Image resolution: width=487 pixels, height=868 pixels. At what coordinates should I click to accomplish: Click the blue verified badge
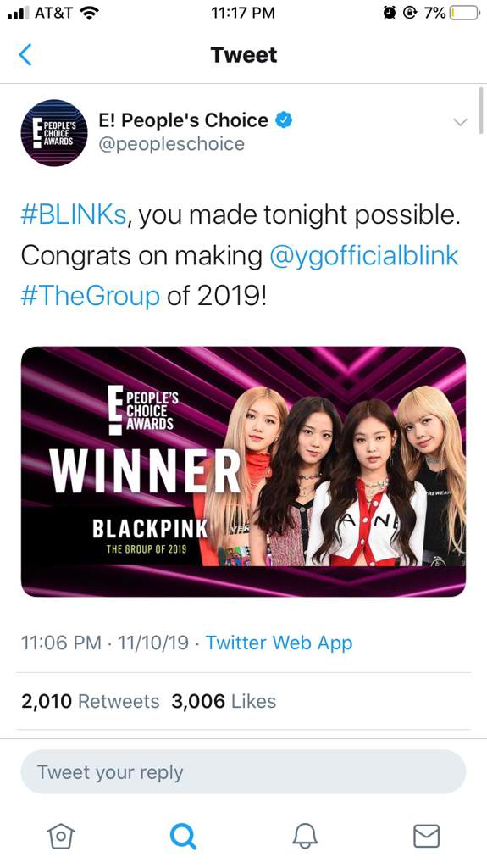pos(285,120)
